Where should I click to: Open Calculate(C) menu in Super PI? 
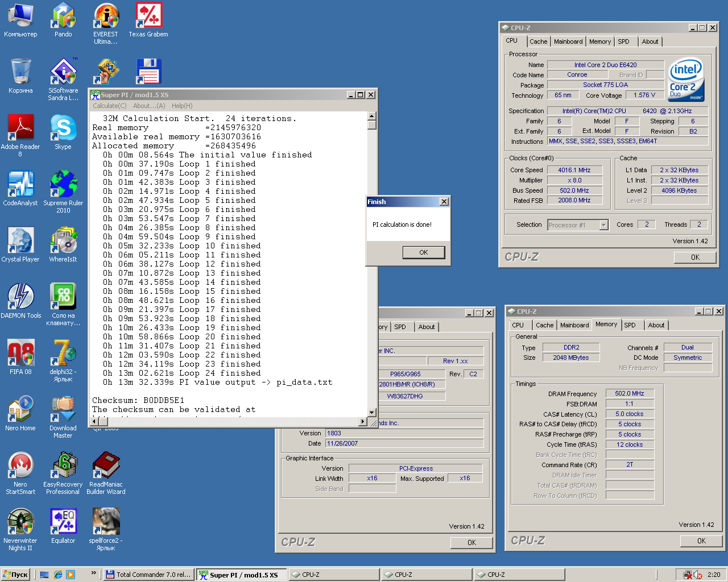click(x=110, y=106)
